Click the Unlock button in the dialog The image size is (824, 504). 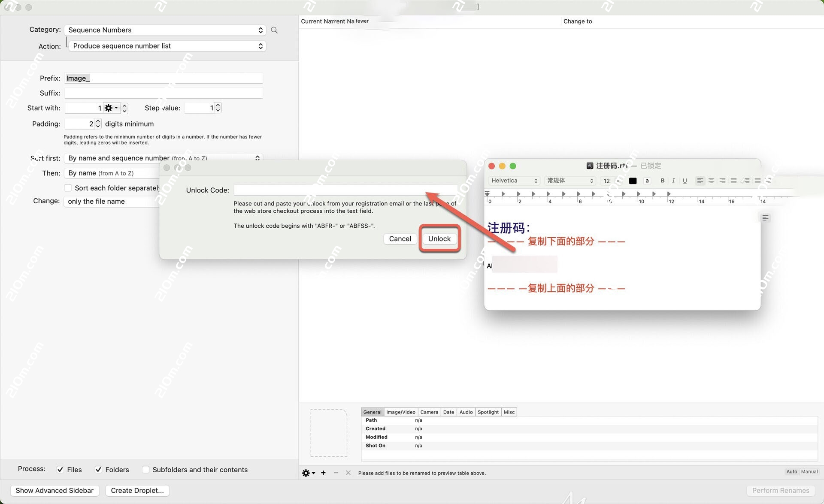pyautogui.click(x=439, y=238)
